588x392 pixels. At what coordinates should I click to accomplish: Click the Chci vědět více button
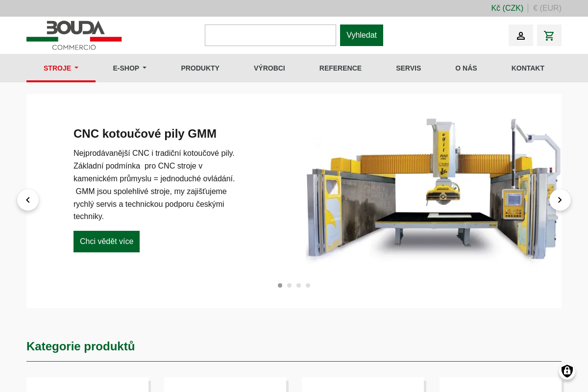(x=106, y=242)
